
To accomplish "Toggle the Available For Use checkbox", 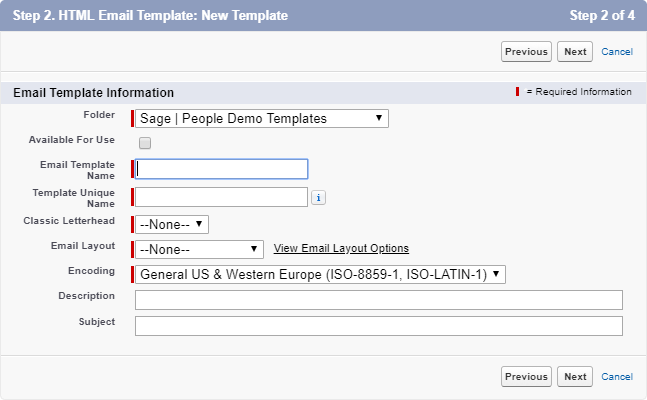I will [145, 143].
